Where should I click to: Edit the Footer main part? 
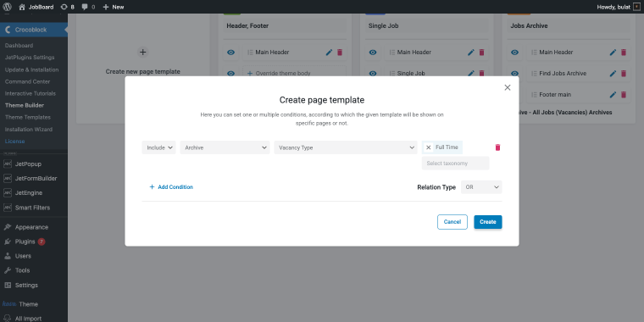pos(613,94)
